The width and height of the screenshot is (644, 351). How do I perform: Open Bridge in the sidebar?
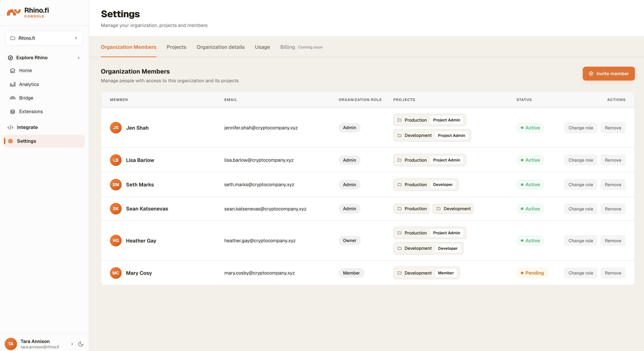(44, 98)
